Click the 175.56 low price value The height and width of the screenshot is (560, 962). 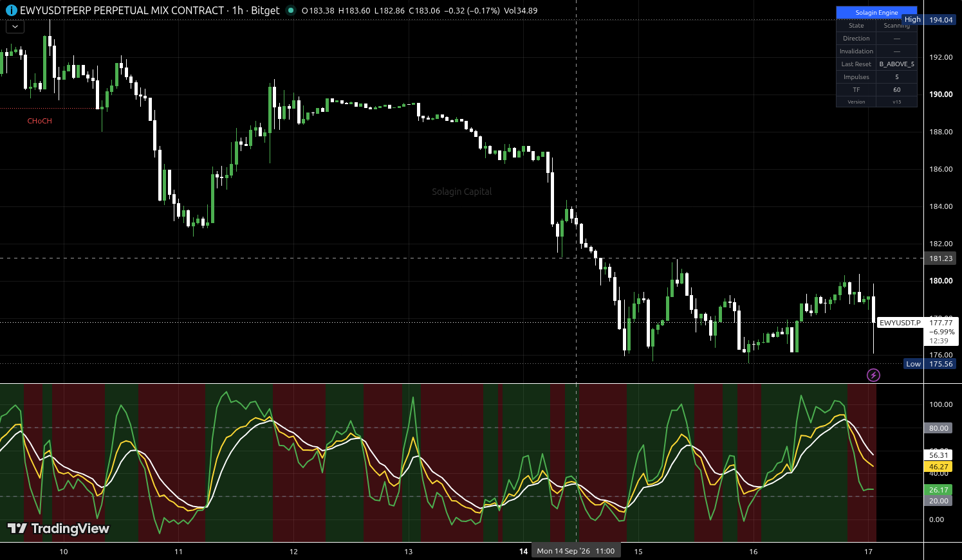pos(941,364)
